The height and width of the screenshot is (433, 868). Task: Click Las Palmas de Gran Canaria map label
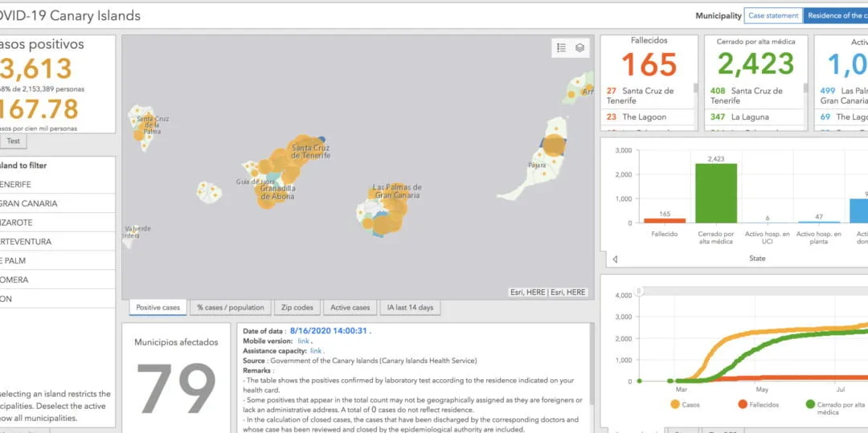click(x=397, y=191)
